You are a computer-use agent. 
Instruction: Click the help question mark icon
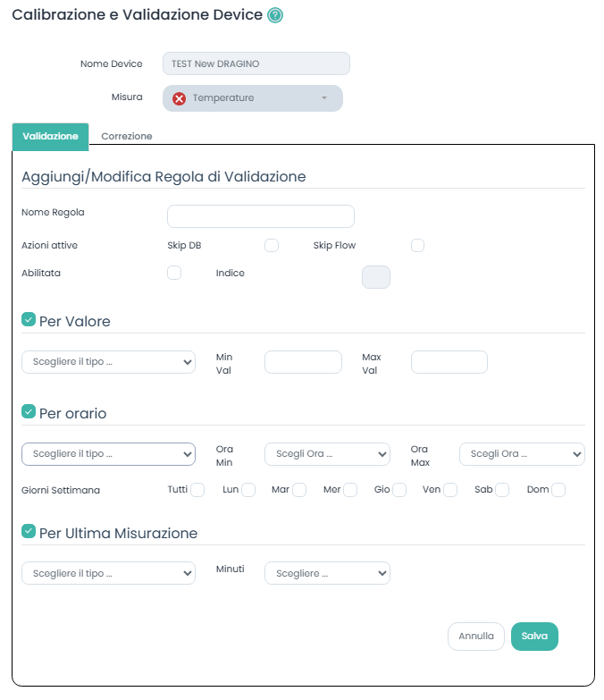275,15
